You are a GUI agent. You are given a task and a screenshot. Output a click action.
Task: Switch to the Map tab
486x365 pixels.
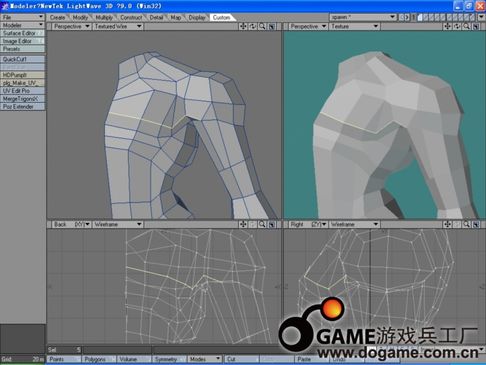coord(176,17)
